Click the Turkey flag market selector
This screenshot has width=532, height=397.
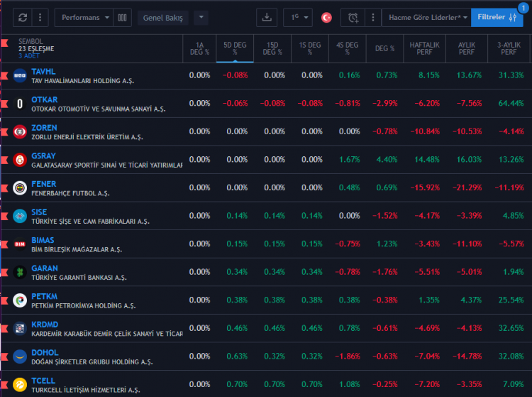point(326,17)
